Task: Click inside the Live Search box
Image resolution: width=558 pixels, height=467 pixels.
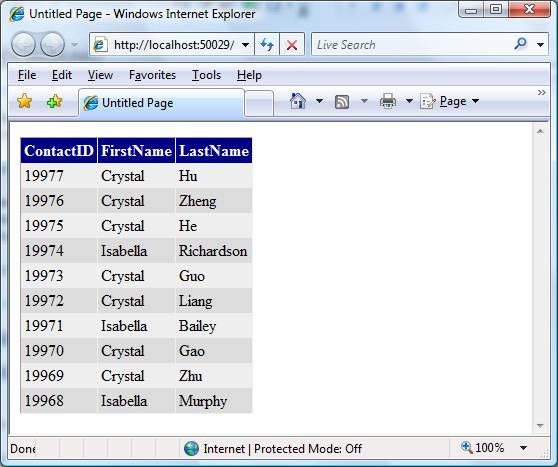Action: click(x=413, y=44)
